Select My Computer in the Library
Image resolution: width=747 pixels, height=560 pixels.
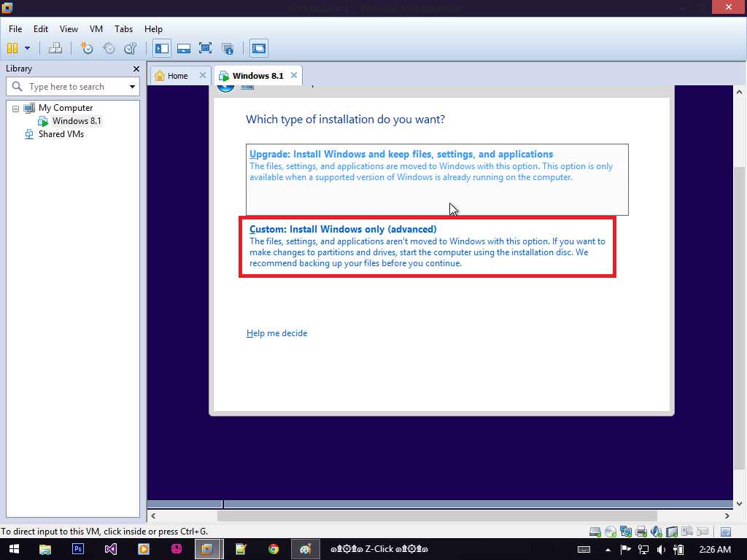[x=66, y=108]
